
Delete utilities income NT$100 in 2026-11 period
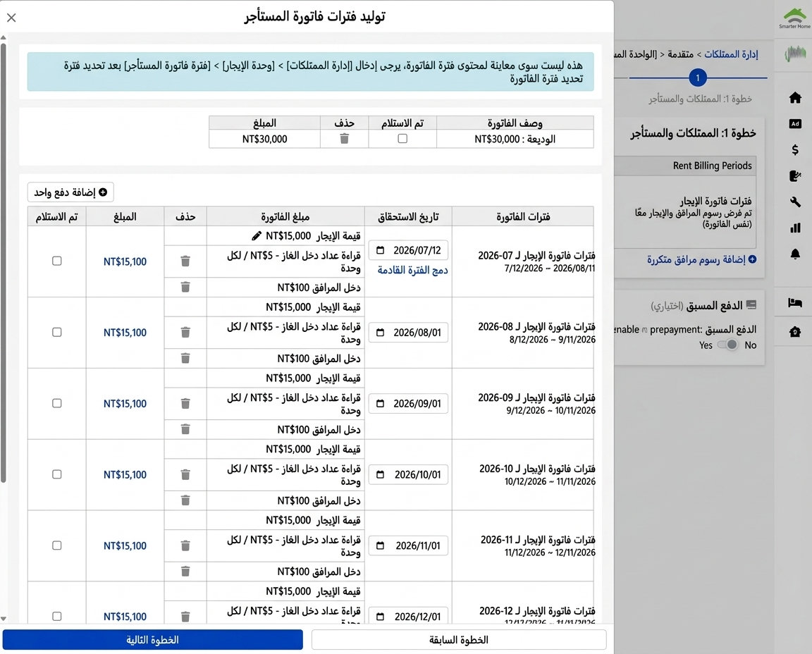click(x=185, y=571)
